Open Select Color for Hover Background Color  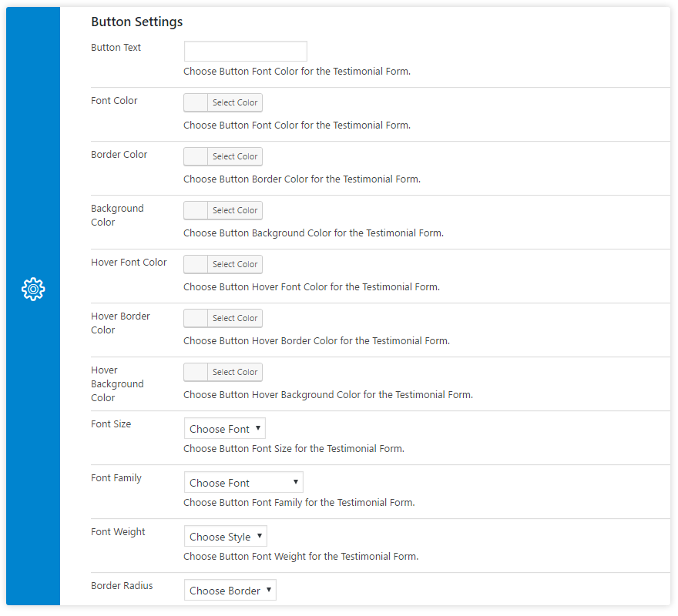tap(235, 372)
